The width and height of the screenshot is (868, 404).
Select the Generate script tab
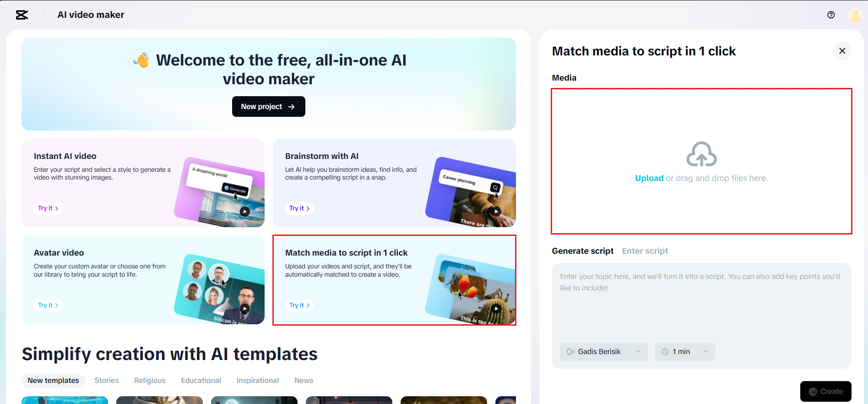point(582,251)
